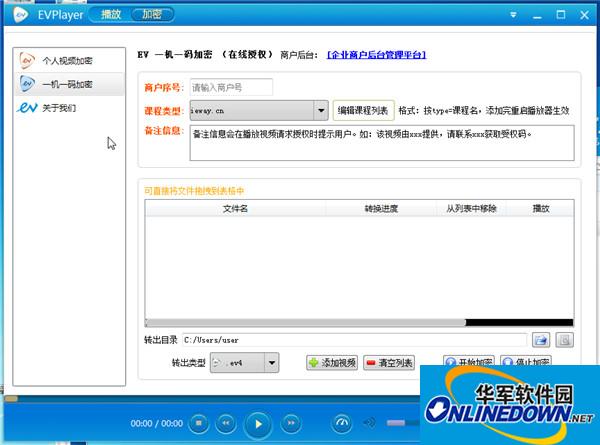
Task: Mute audio with the speaker icon
Action: tap(369, 423)
